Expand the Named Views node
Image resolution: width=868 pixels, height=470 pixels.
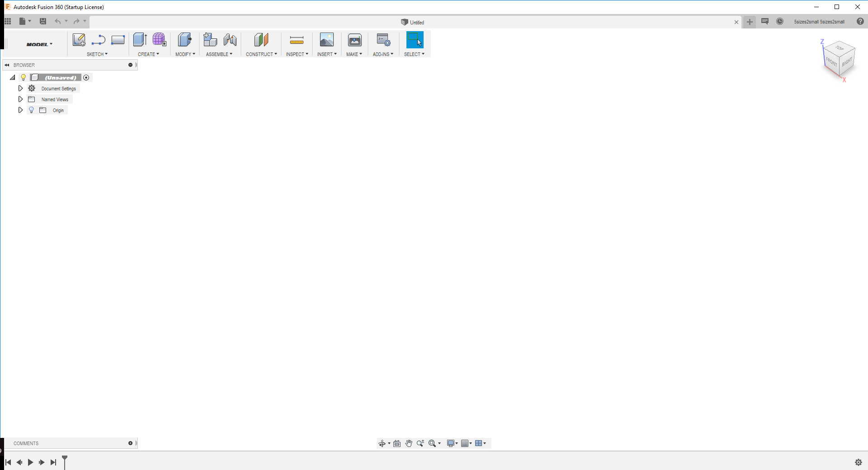(20, 99)
